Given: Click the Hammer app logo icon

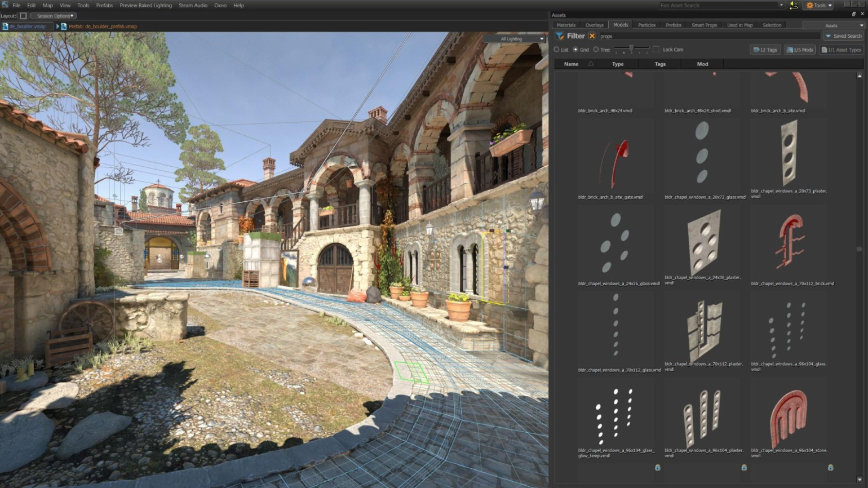Looking at the screenshot, I should [x=5, y=5].
